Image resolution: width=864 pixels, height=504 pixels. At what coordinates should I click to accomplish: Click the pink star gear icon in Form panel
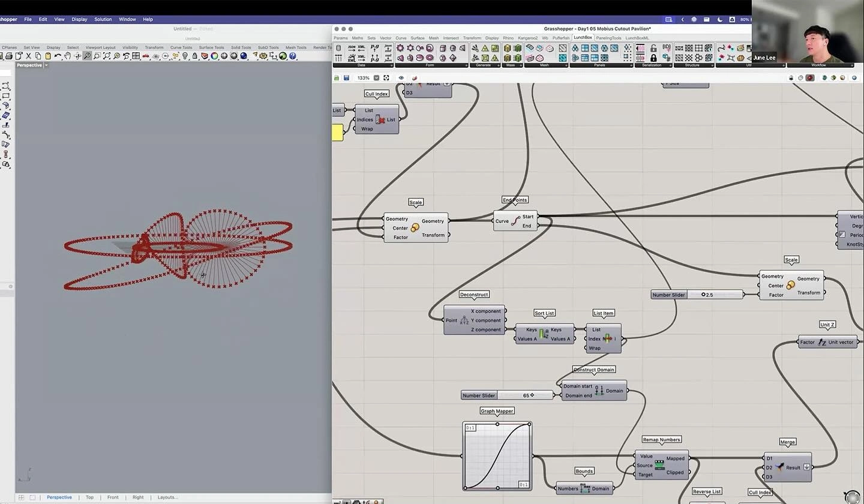click(400, 48)
